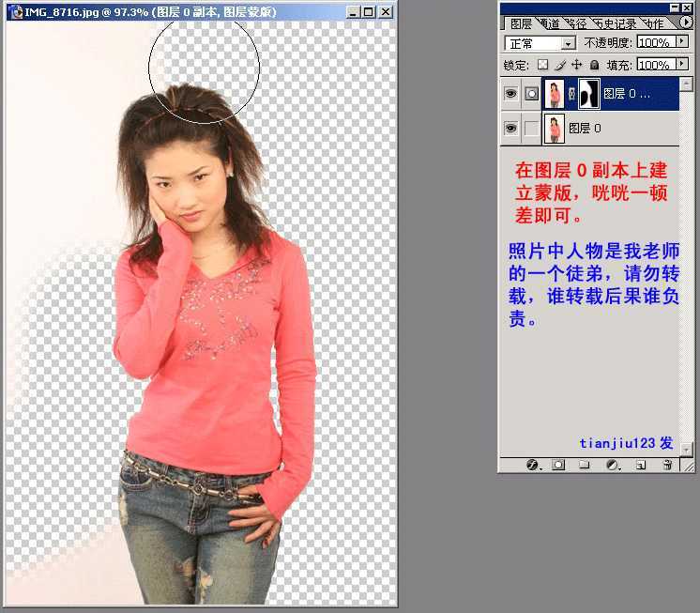Enable lock transparent pixels
Image resolution: width=700 pixels, height=613 pixels.
click(542, 65)
